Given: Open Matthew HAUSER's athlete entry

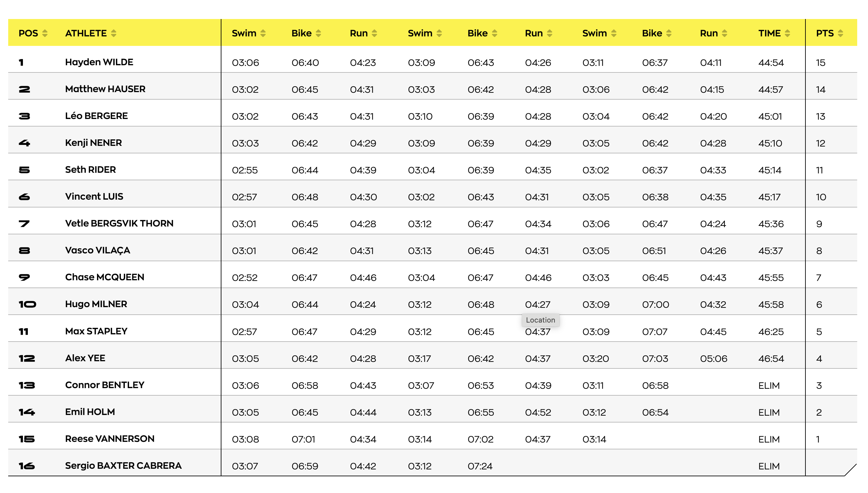Looking at the screenshot, I should [x=105, y=89].
